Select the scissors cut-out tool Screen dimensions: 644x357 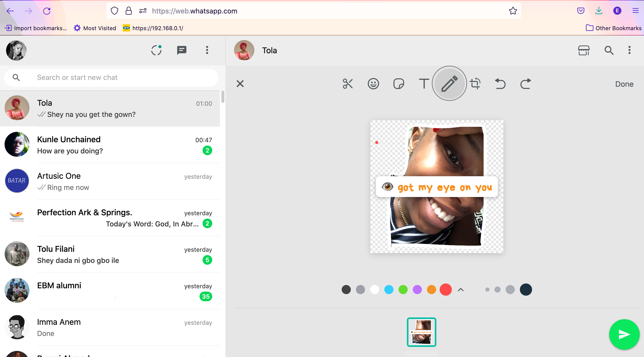pyautogui.click(x=348, y=84)
